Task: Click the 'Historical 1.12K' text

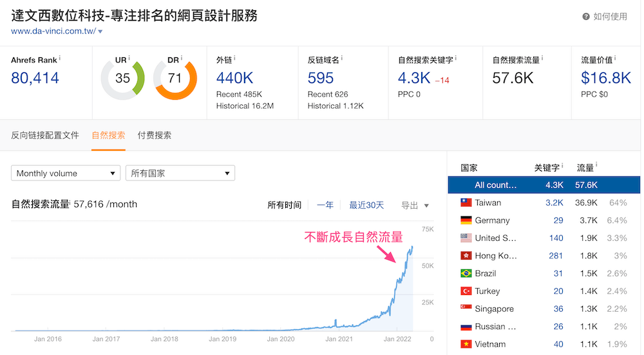Action: (336, 106)
